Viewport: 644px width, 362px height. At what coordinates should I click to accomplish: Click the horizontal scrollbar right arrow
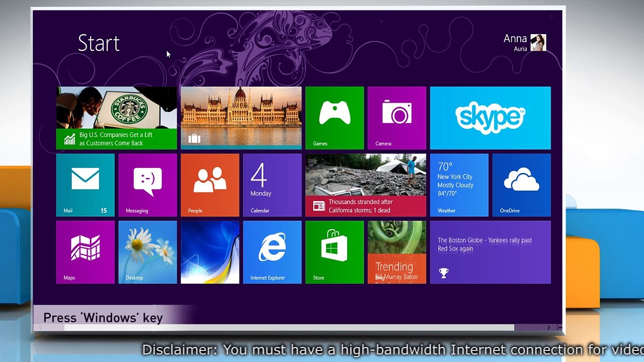pyautogui.click(x=548, y=327)
